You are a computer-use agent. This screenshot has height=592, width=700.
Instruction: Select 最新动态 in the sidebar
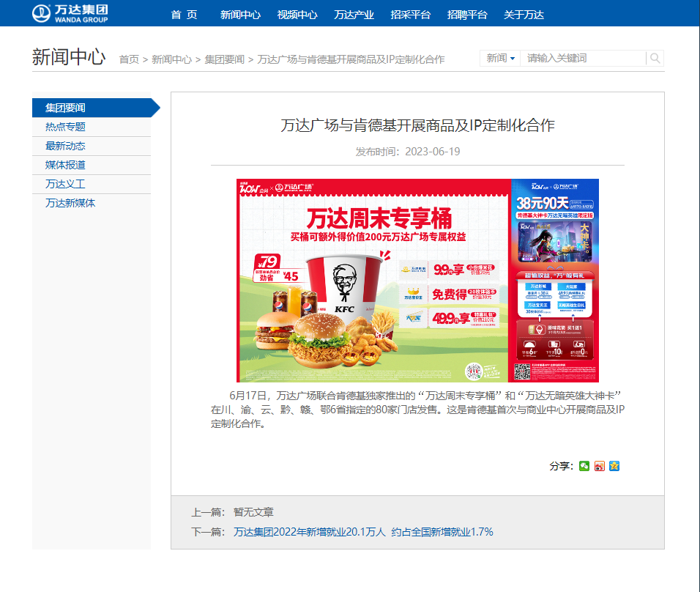[x=92, y=146]
